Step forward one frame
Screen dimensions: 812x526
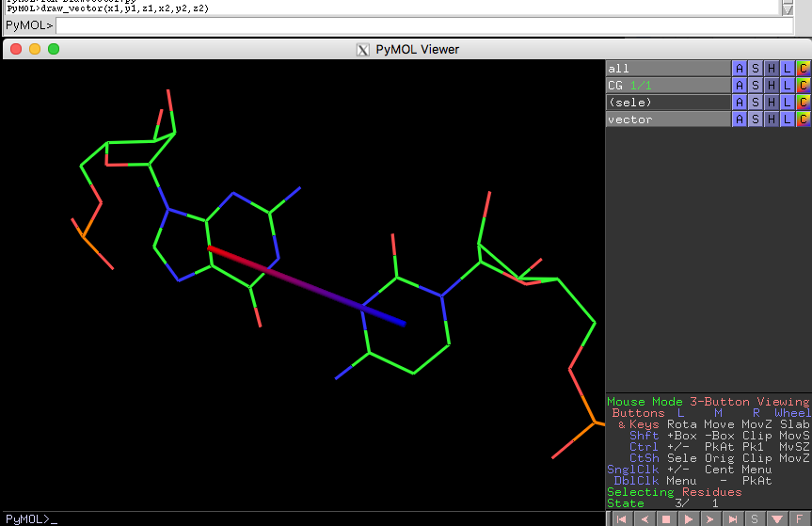click(710, 518)
